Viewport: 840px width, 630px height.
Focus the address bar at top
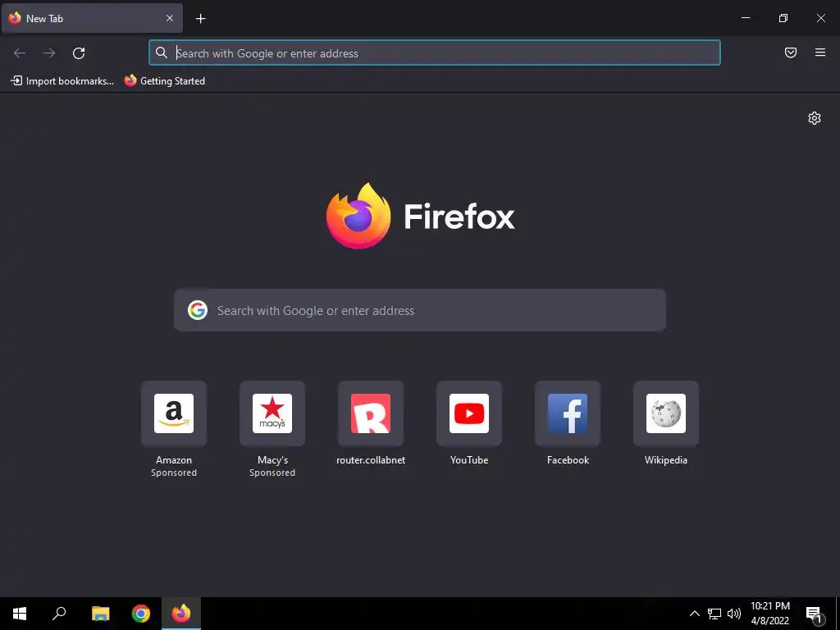(435, 53)
